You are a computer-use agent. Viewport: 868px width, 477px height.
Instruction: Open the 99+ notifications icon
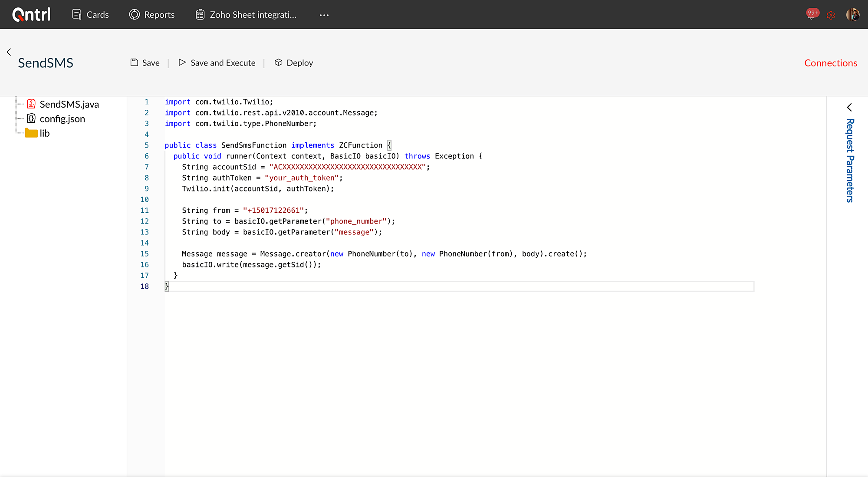pos(812,14)
